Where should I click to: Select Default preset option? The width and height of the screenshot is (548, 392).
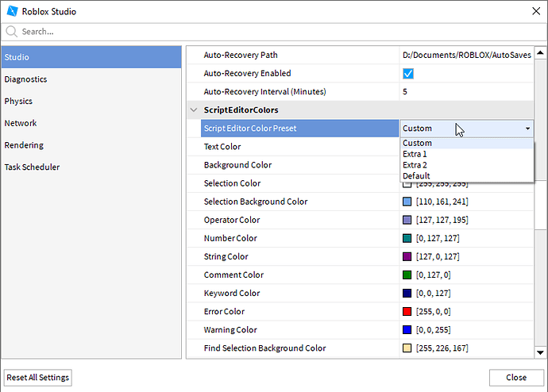point(416,176)
